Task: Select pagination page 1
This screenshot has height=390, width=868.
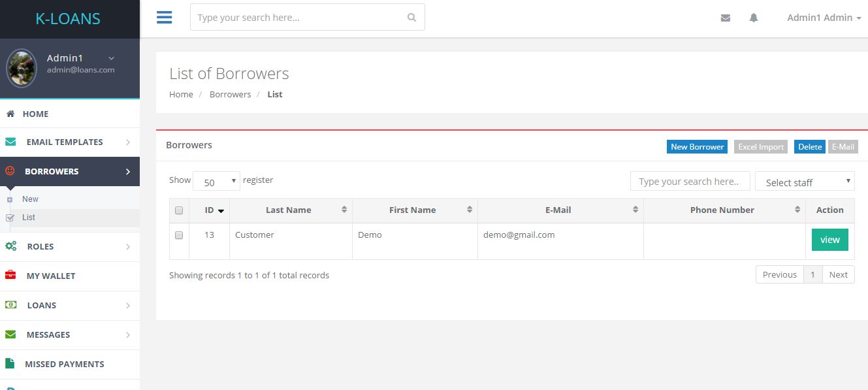Action: pyautogui.click(x=812, y=274)
